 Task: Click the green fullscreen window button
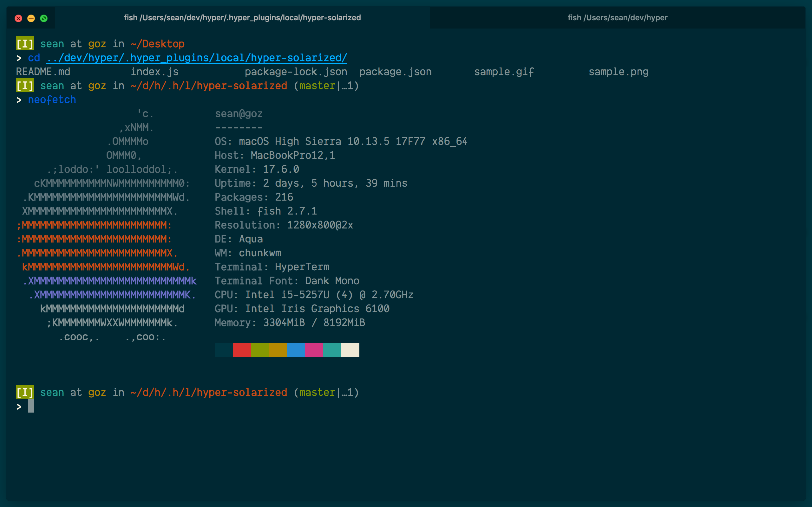[x=44, y=18]
